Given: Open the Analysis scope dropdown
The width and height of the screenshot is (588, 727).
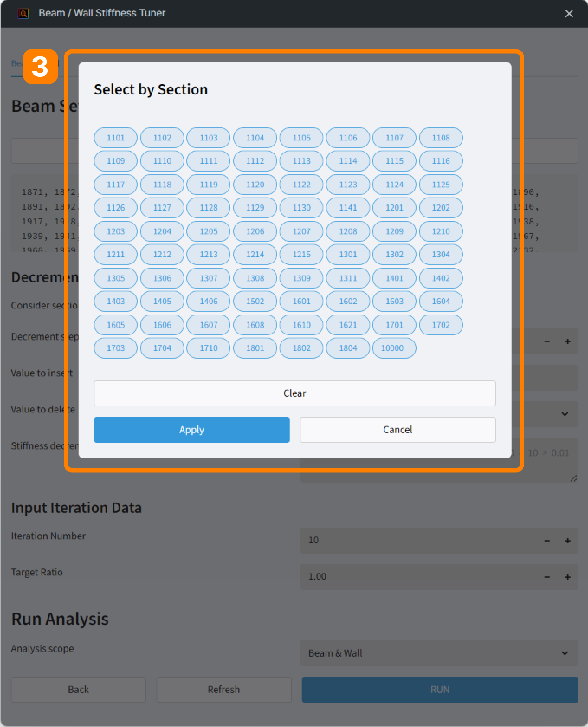Looking at the screenshot, I should [439, 653].
